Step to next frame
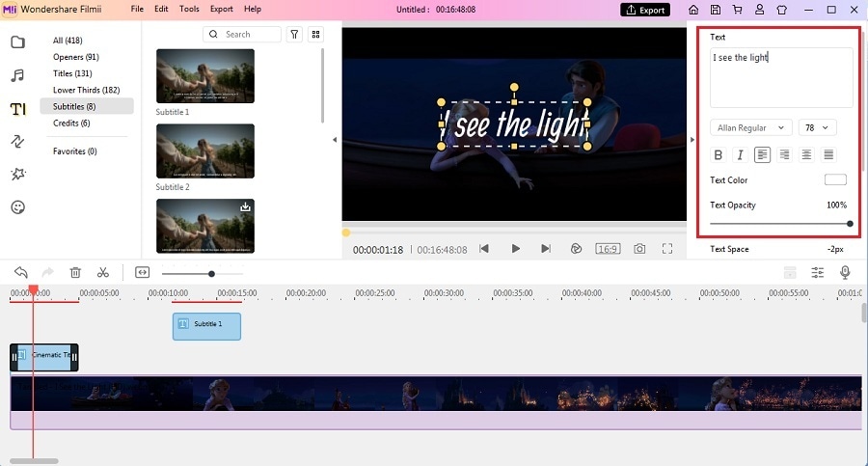Screen dimensions: 868x466 (546, 249)
